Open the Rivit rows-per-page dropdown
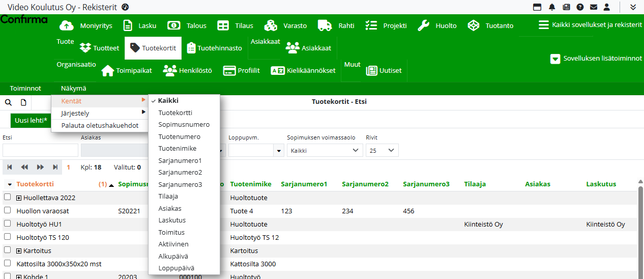This screenshot has width=644, height=279. pyautogui.click(x=382, y=150)
